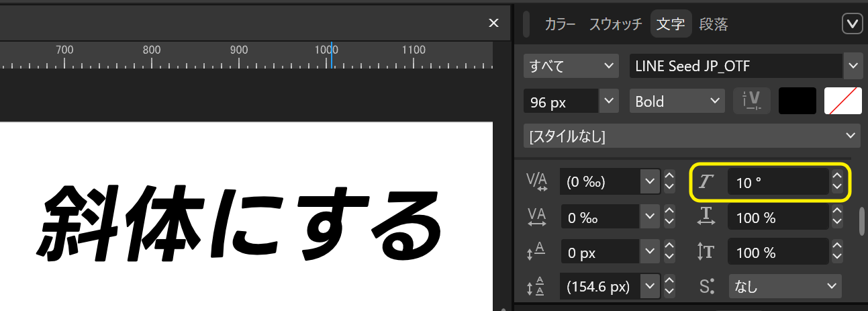Click the kerning icon
The height and width of the screenshot is (311, 868).
click(x=537, y=182)
